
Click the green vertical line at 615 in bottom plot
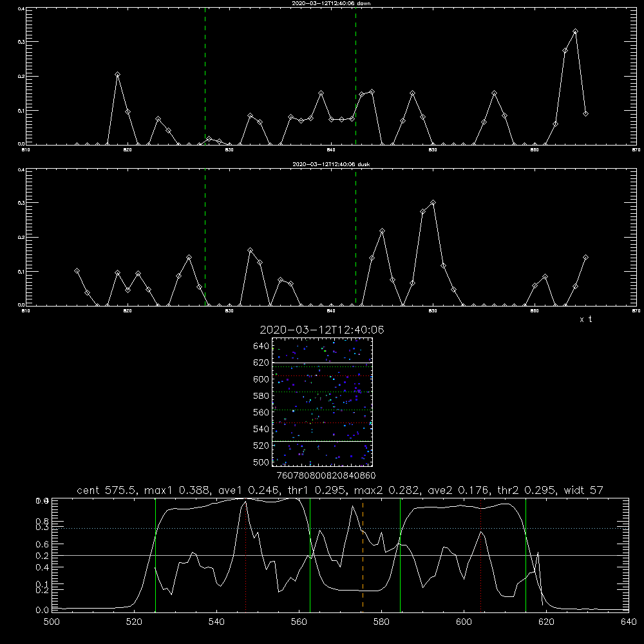[526, 555]
